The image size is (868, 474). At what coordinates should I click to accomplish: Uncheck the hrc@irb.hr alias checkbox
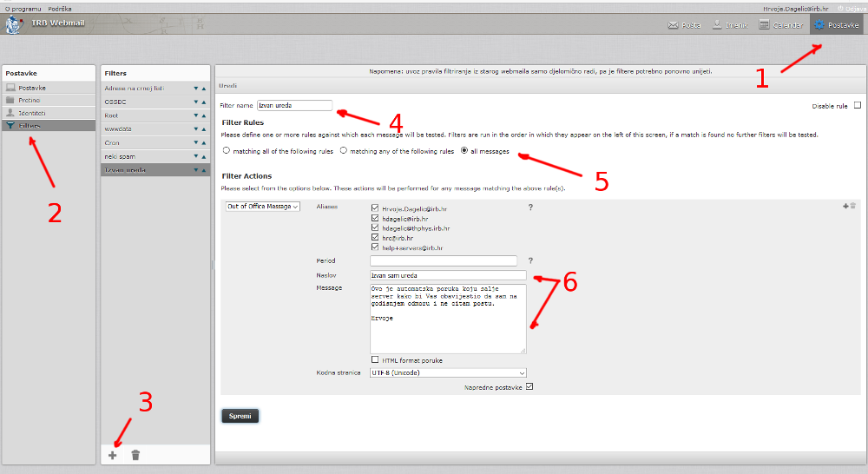[375, 238]
